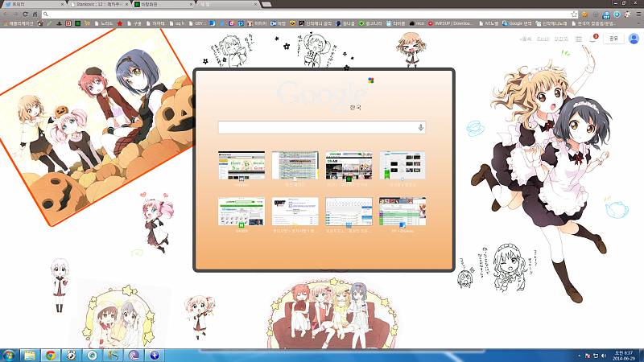Open Chrome from the Windows taskbar
This screenshot has width=644, height=362.
(x=50, y=355)
